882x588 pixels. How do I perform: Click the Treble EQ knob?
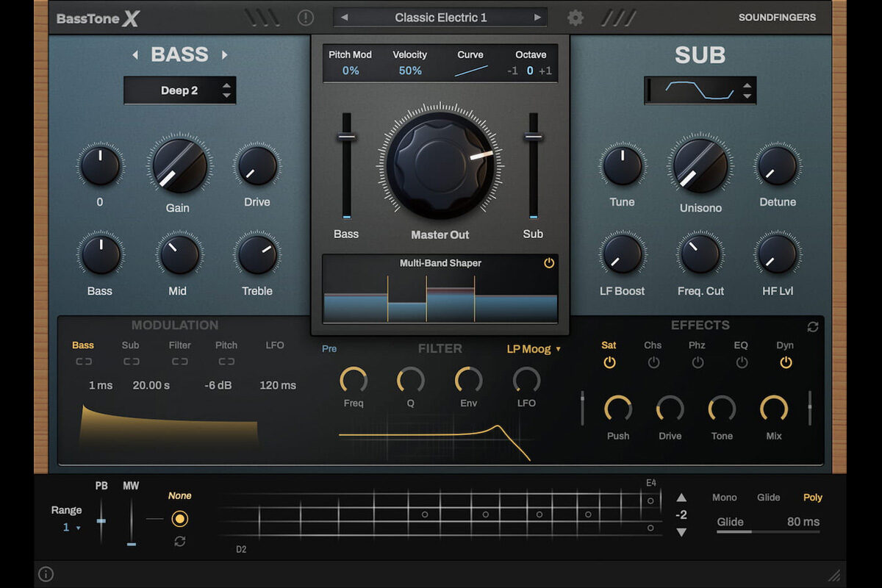pos(257,255)
